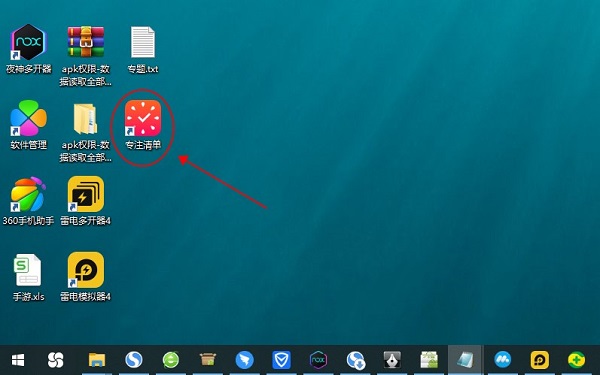Select the 夜神多开器 Nox desktop shortcut
The image size is (600, 375).
pos(29,49)
